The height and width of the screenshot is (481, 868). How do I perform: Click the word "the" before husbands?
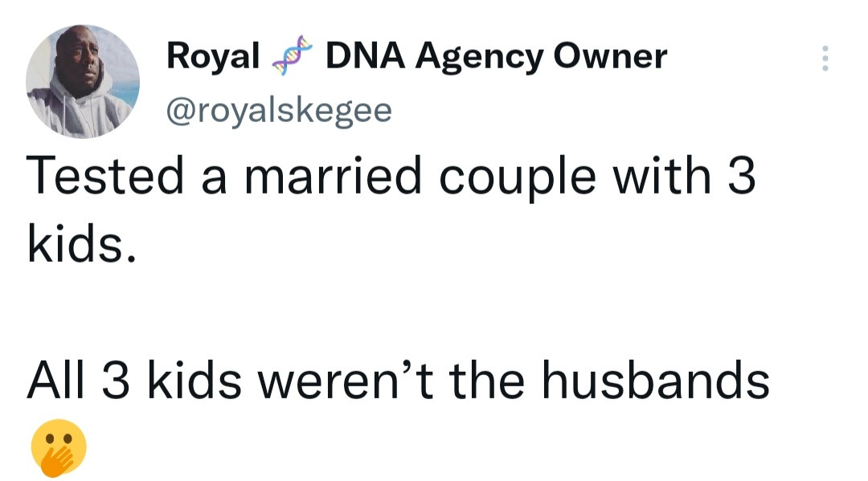tap(487, 380)
